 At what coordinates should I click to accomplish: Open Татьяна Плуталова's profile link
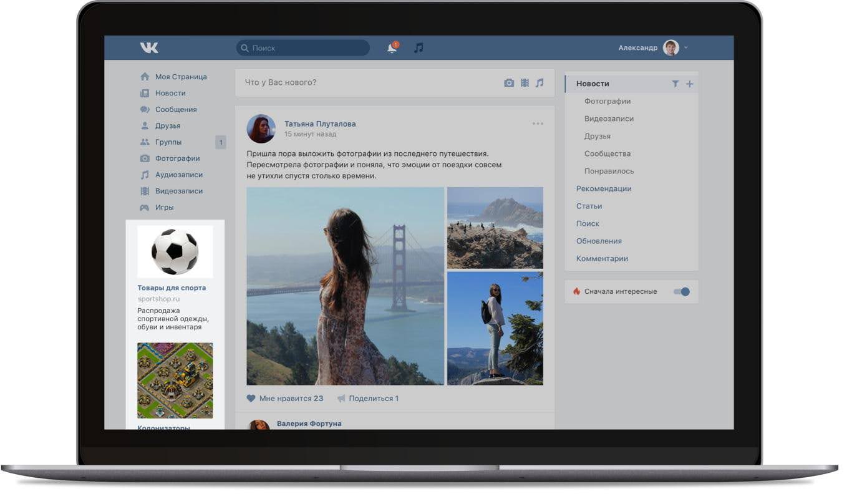point(320,124)
